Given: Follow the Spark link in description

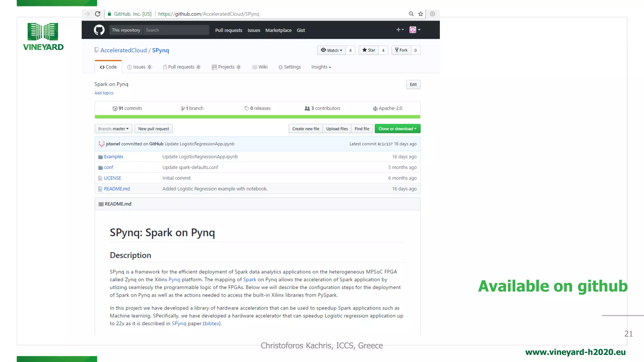Looking at the screenshot, I should [x=250, y=280].
